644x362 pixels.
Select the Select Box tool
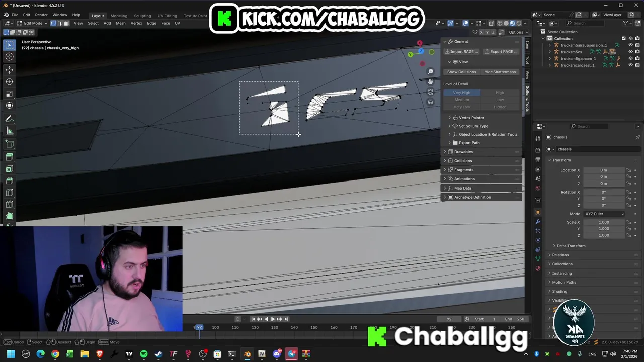[x=9, y=45]
